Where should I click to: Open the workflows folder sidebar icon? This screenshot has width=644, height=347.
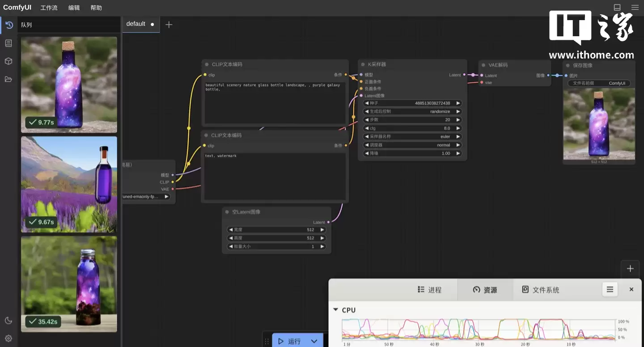tap(8, 79)
